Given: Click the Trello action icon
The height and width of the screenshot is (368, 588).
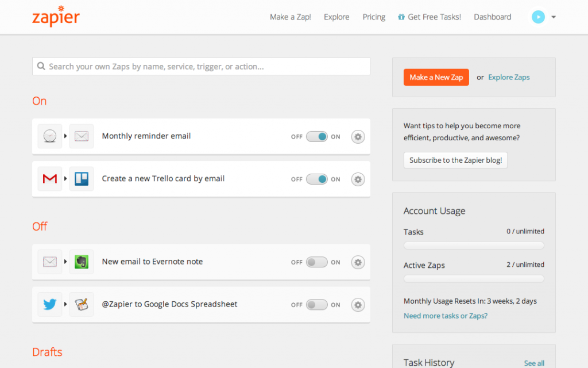Looking at the screenshot, I should pos(82,179).
